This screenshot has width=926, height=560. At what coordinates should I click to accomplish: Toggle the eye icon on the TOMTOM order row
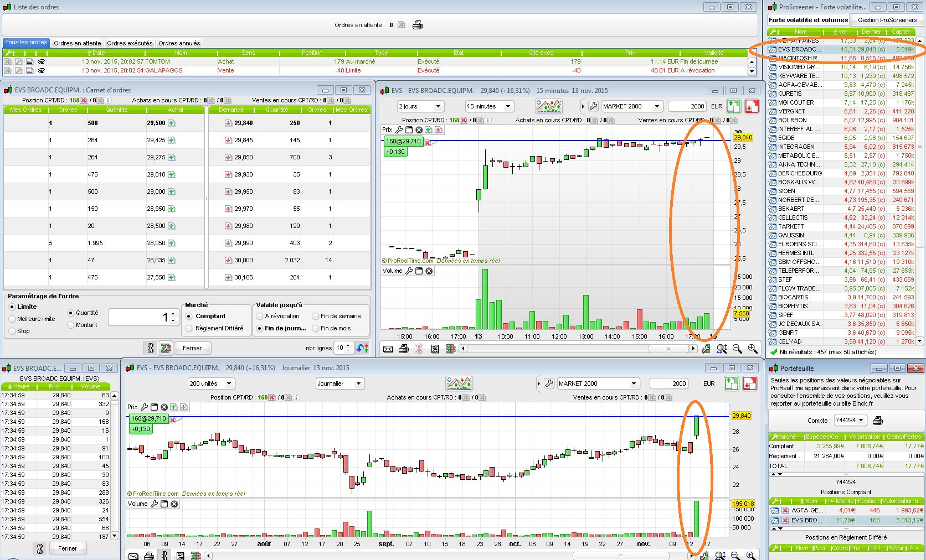[41, 62]
